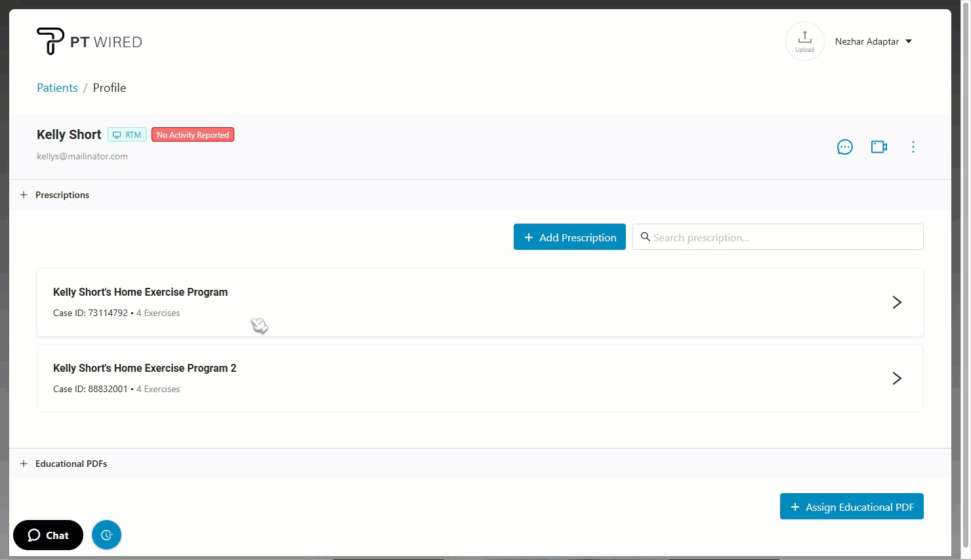The height and width of the screenshot is (560, 971).
Task: Click the Add Prescription button
Action: click(x=569, y=237)
